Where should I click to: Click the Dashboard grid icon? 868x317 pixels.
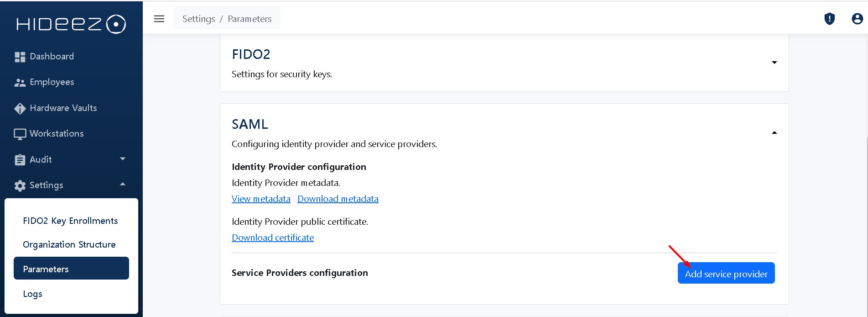(x=20, y=57)
